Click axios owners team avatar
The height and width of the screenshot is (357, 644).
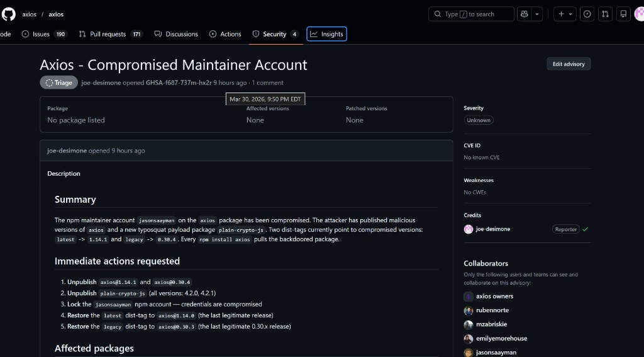[468, 297]
